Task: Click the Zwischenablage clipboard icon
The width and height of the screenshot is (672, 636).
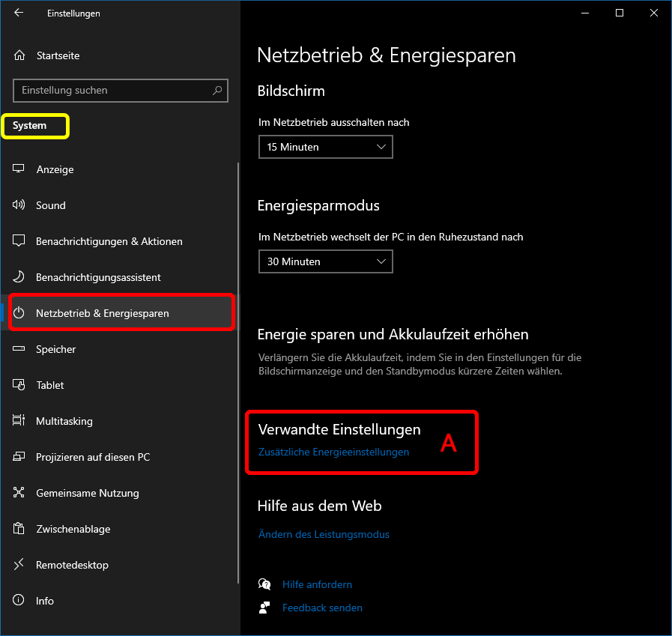Action: (x=19, y=529)
